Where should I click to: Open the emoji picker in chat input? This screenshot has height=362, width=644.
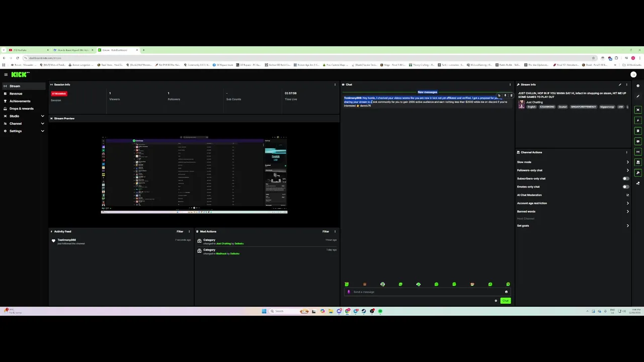506,292
